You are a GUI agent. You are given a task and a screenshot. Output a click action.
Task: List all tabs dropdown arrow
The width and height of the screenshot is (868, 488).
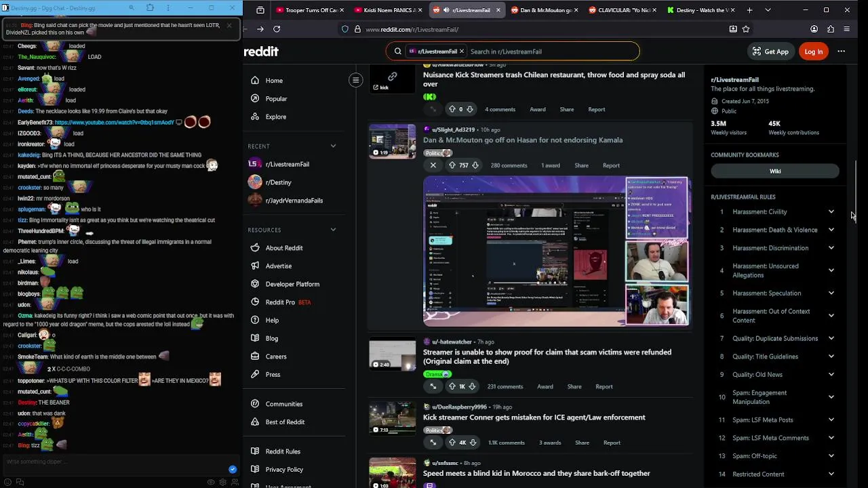click(x=768, y=10)
